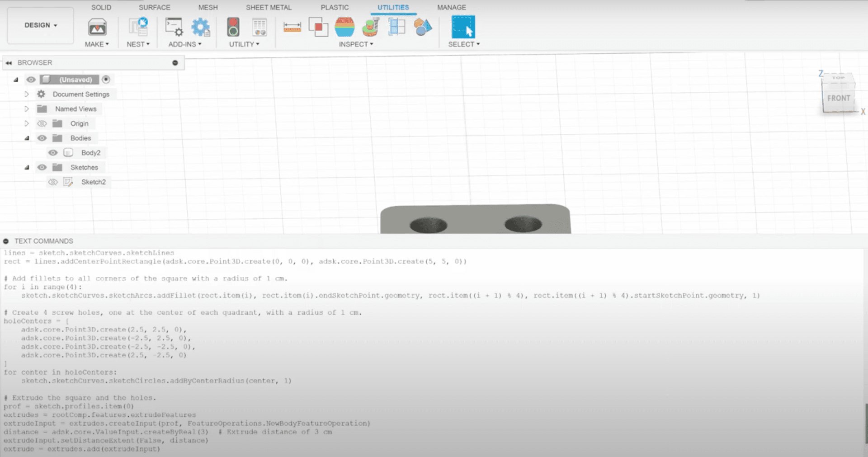Activate the Unsaved component radio button
The image size is (868, 457).
pos(106,80)
